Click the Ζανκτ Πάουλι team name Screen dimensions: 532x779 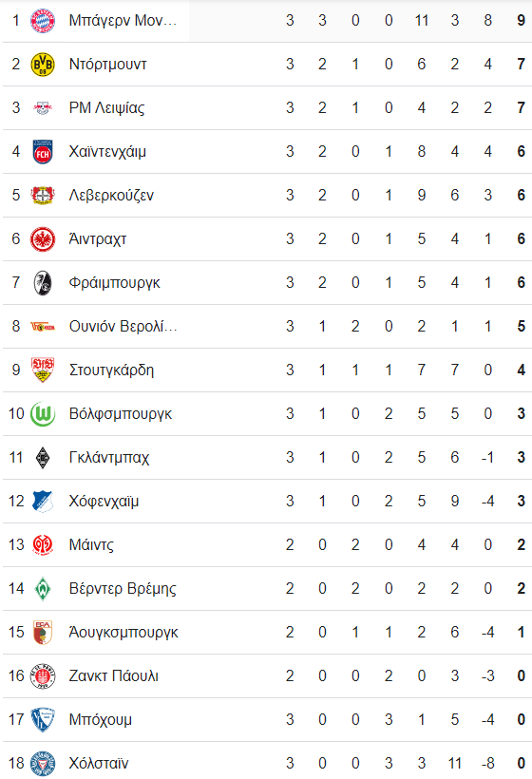point(114,676)
